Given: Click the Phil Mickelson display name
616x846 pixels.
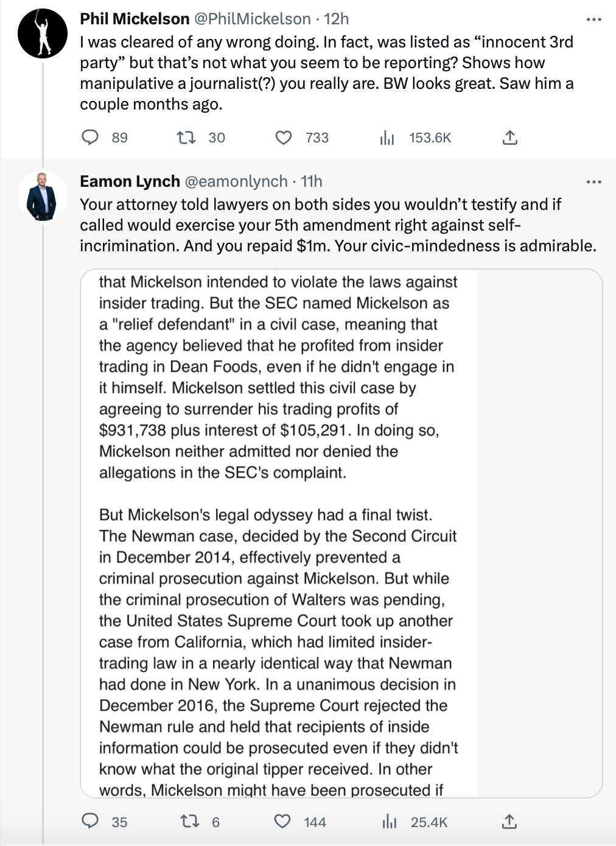Looking at the screenshot, I should pyautogui.click(x=135, y=19).
